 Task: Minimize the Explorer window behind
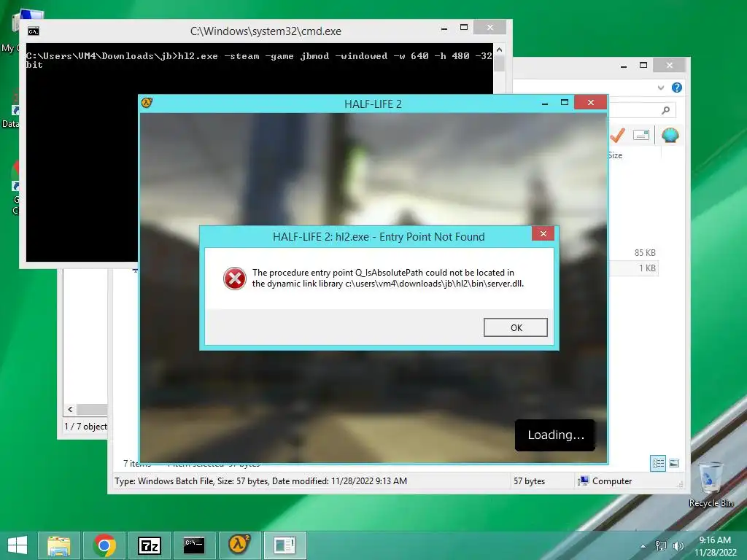623,66
